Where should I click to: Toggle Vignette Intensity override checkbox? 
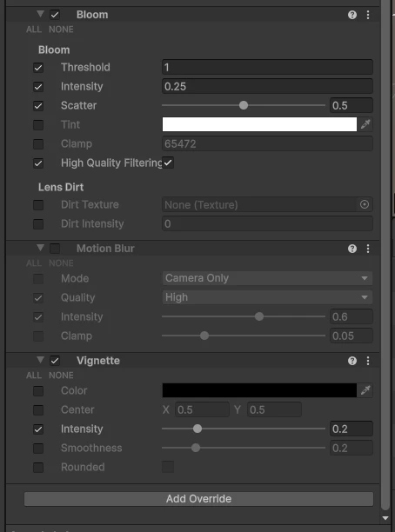38,429
